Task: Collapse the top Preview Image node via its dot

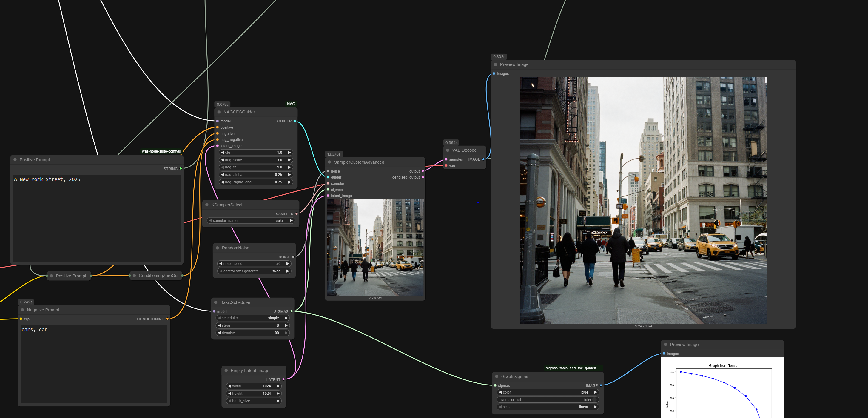Action: pyautogui.click(x=495, y=65)
